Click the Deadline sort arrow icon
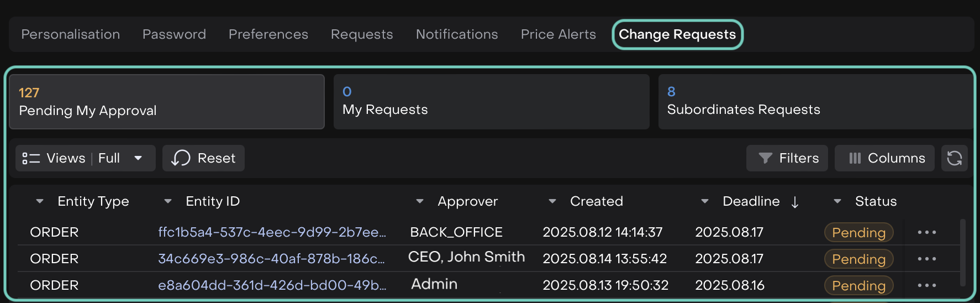This screenshot has height=303, width=980. [794, 202]
